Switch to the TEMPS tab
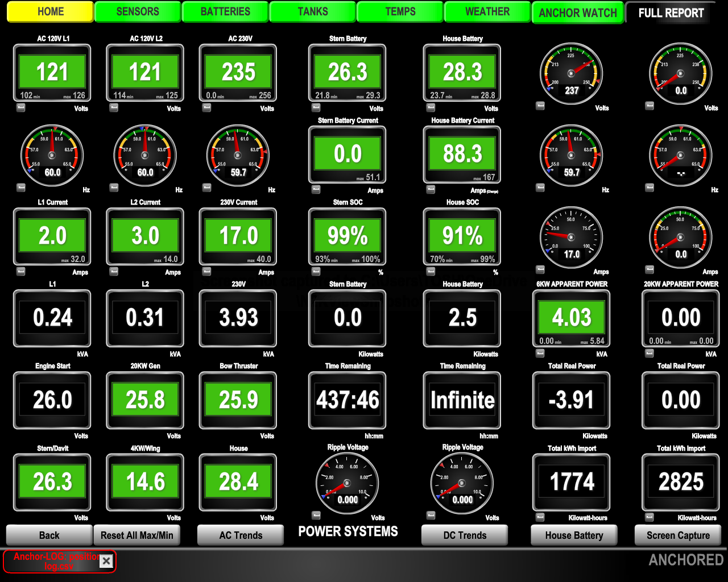Viewport: 728px width, 582px height. click(400, 11)
